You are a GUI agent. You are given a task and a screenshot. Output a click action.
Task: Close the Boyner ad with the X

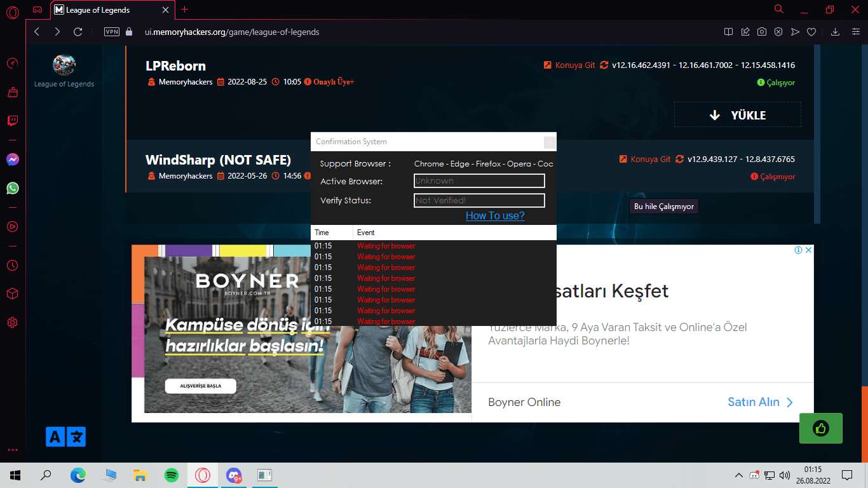(x=809, y=250)
